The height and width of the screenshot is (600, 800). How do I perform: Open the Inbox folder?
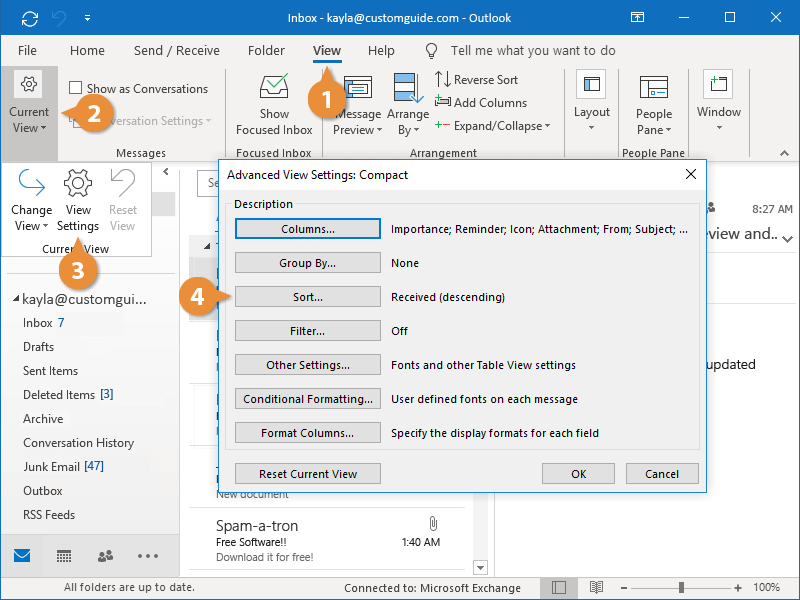(x=37, y=323)
